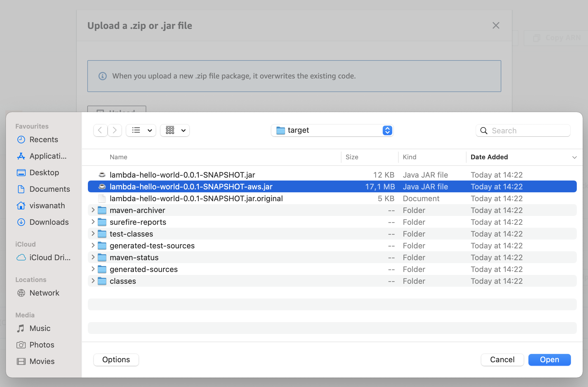Expand the maven-archiver folder

point(93,210)
